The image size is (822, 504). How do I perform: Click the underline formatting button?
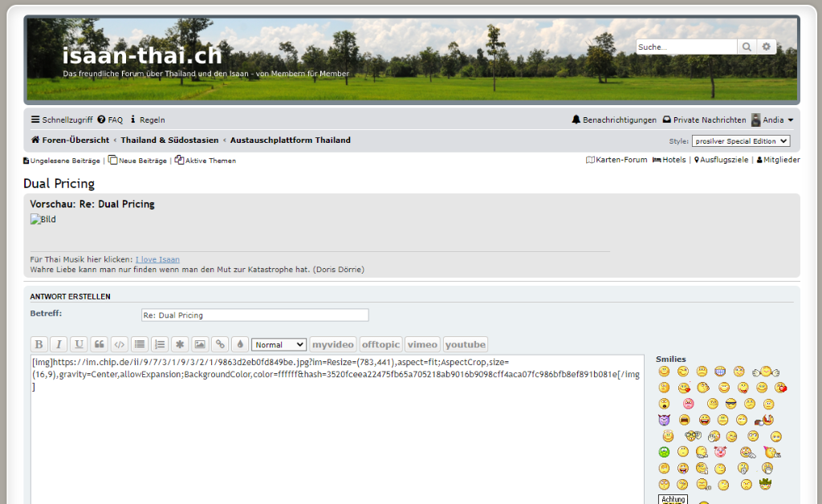pyautogui.click(x=79, y=344)
